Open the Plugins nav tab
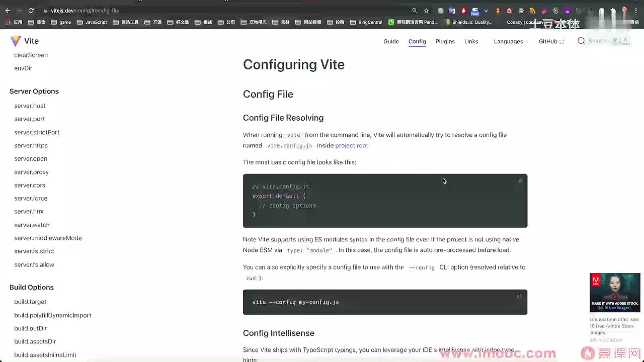The image size is (644, 362). [445, 41]
